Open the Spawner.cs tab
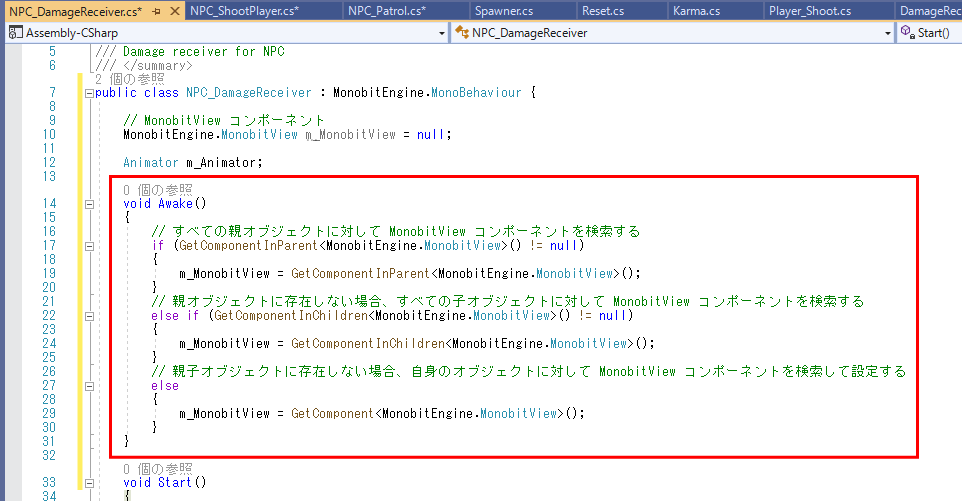The image size is (962, 501). pyautogui.click(x=504, y=11)
